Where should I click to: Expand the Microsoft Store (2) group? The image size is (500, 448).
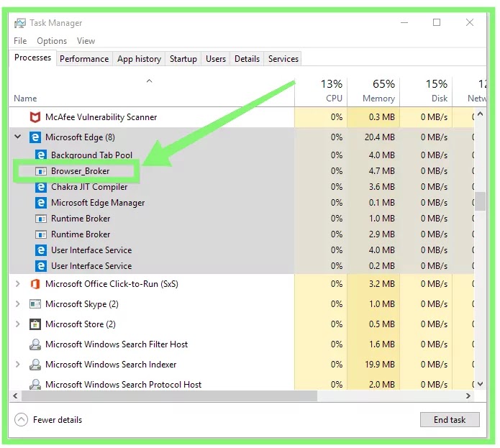point(18,324)
